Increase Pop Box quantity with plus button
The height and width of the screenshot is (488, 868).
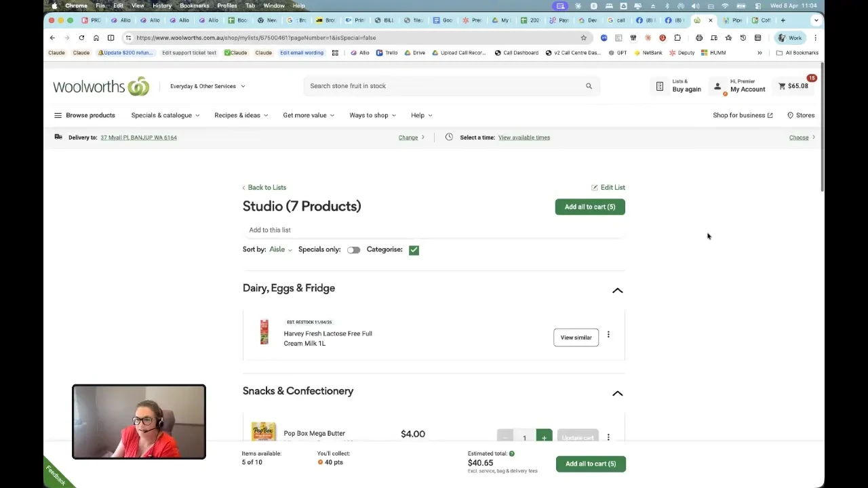pos(544,438)
